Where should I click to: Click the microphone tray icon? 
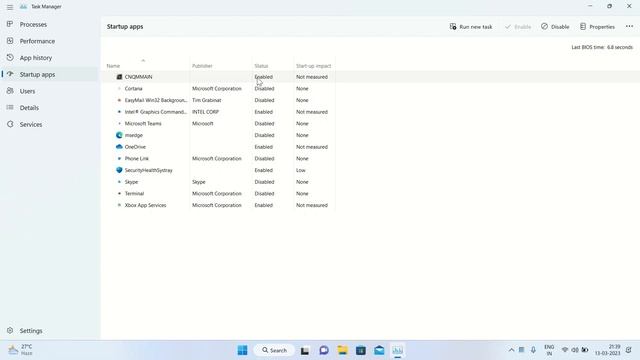tap(533, 350)
